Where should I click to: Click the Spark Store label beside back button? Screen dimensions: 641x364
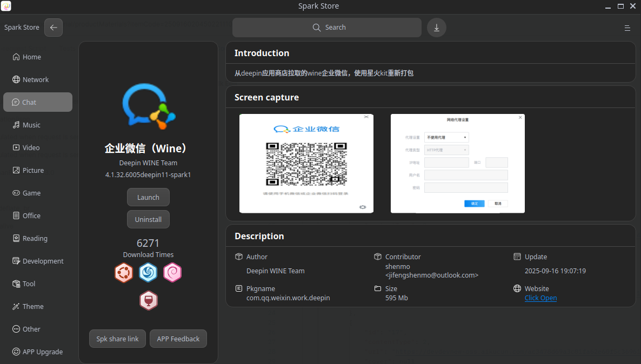(22, 28)
